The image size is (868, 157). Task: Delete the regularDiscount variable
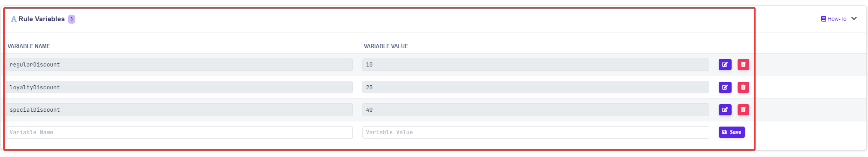(x=743, y=64)
